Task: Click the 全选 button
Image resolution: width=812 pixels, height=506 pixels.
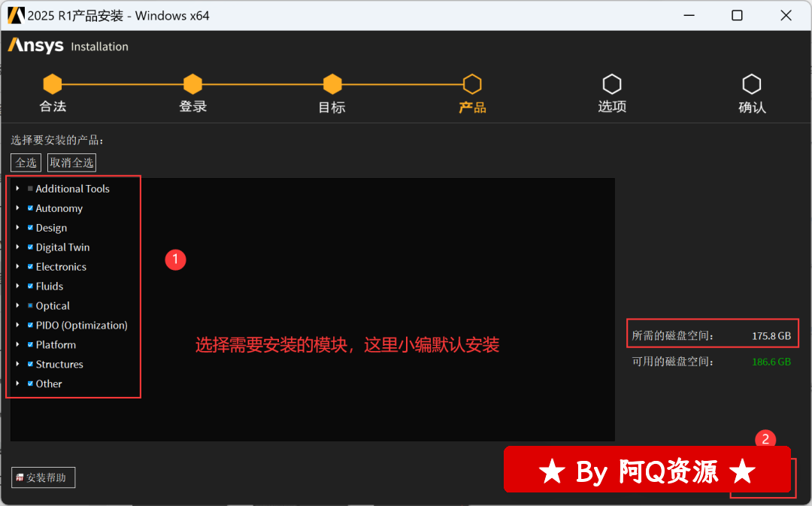Action: pos(26,162)
